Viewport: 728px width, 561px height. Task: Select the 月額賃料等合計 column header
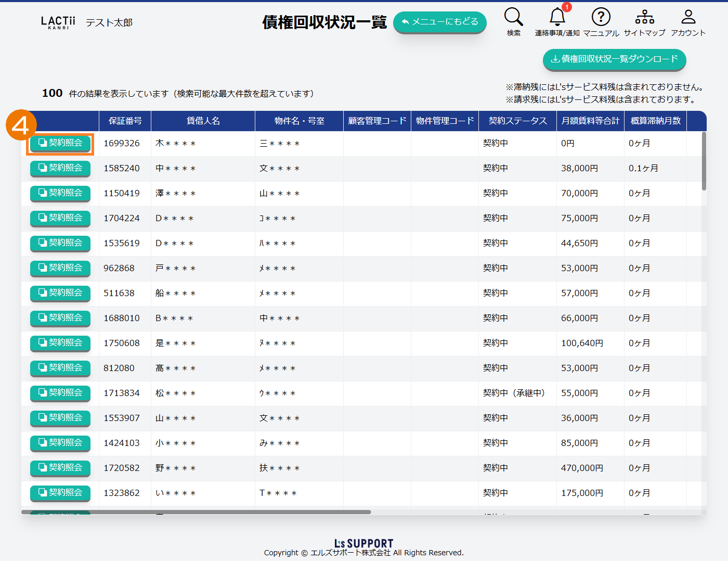(x=590, y=121)
